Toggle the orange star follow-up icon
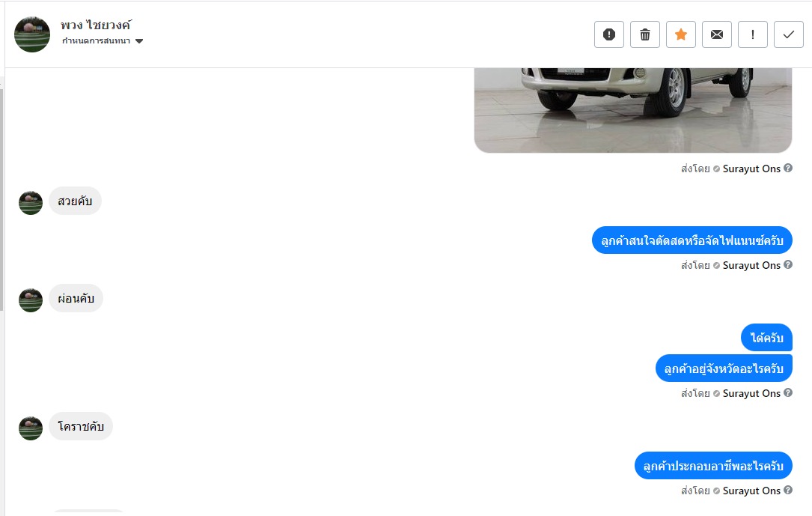The height and width of the screenshot is (516, 812). tap(681, 34)
